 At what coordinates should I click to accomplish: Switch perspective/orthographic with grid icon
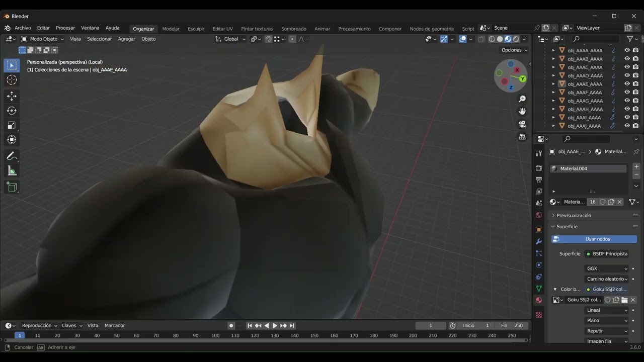(x=522, y=137)
